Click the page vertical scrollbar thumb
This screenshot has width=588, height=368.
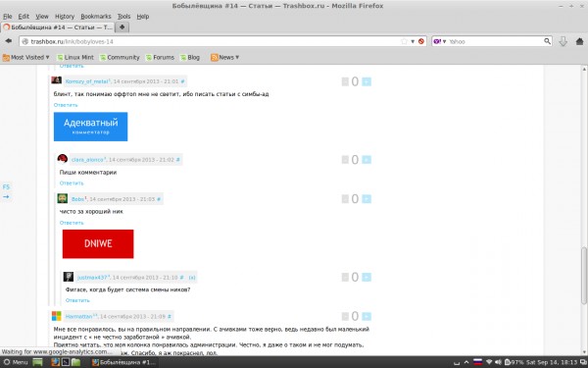[584, 275]
